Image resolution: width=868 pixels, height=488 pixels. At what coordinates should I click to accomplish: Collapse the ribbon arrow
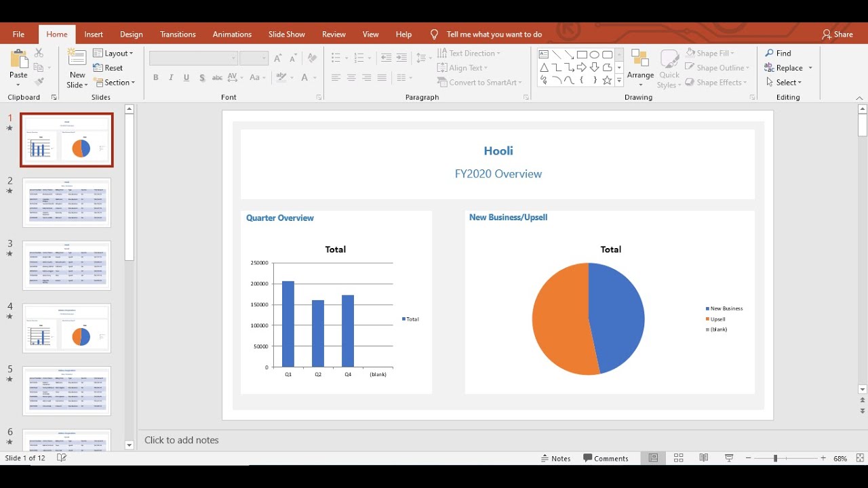[x=859, y=98]
